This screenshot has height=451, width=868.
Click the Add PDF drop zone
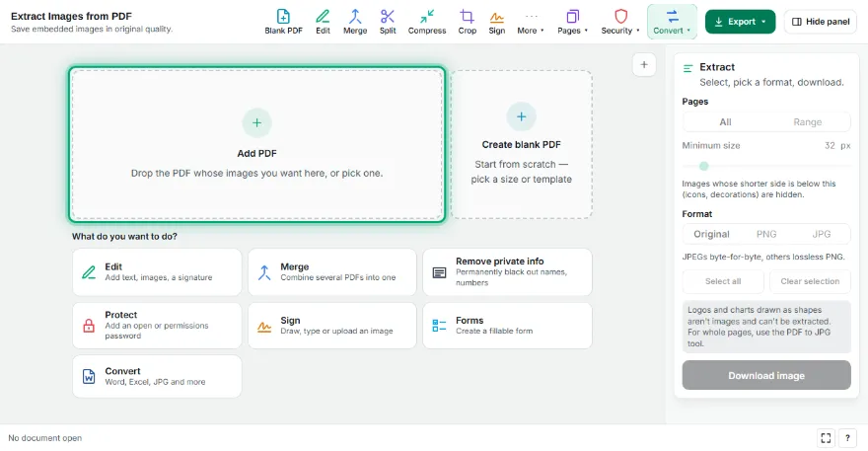click(256, 144)
